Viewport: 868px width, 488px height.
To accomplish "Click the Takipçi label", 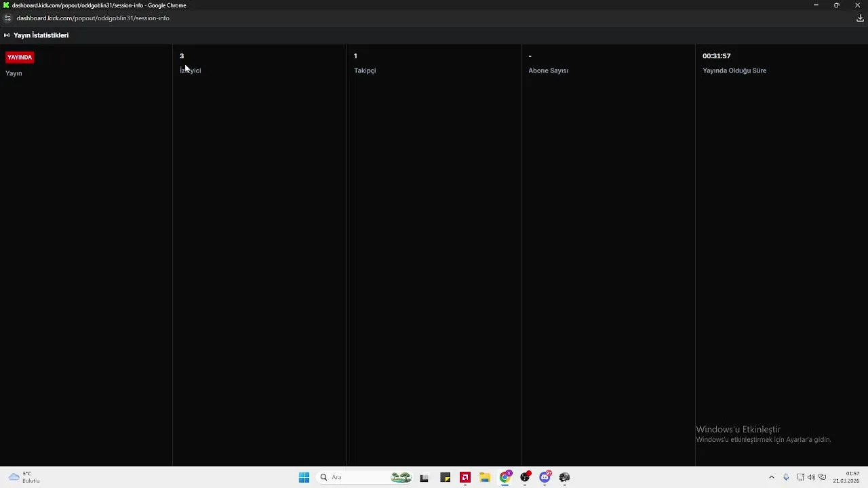I will [x=365, y=70].
